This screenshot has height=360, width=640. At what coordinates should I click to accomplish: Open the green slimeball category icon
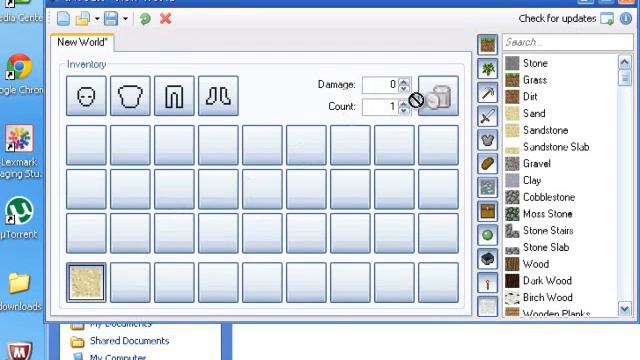coord(488,235)
